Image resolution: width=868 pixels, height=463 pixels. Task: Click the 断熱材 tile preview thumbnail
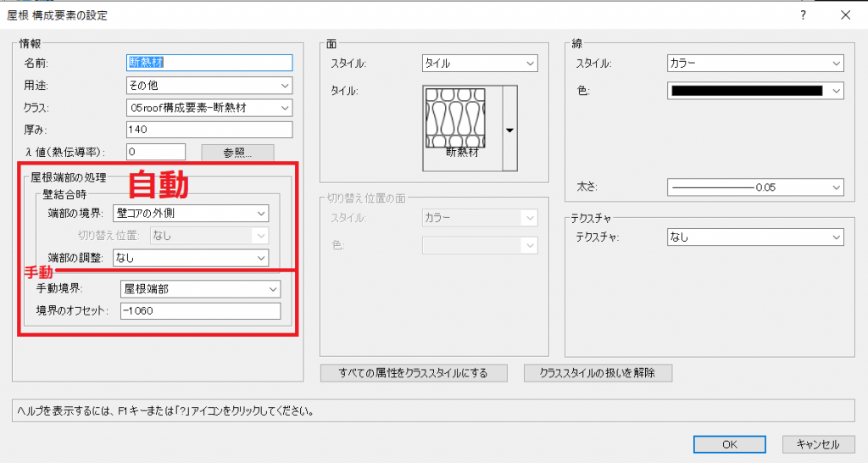[462, 123]
